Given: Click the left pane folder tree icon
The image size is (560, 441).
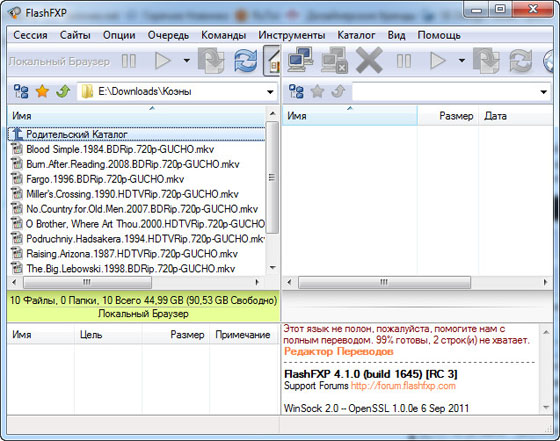Looking at the screenshot, I should [x=21, y=91].
